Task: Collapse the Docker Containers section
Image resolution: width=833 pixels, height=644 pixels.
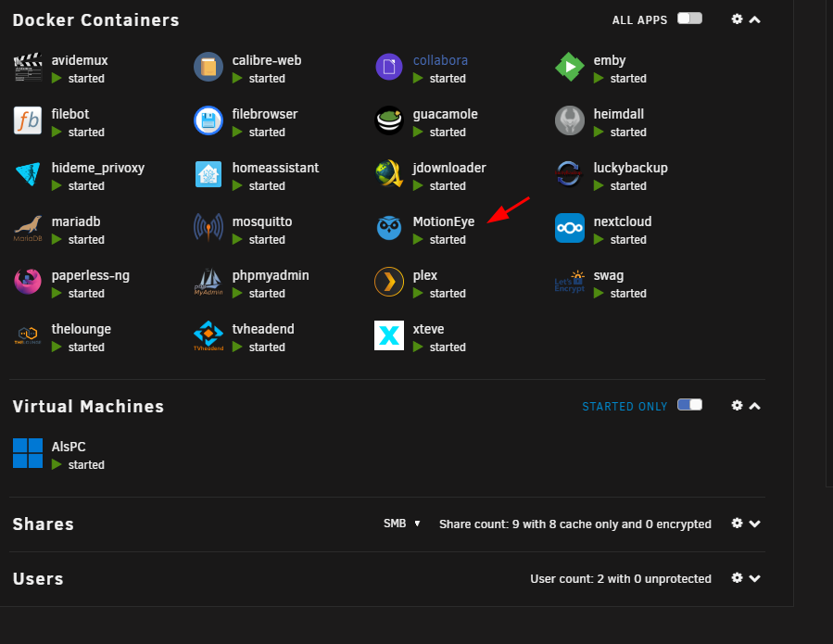Action: [754, 19]
